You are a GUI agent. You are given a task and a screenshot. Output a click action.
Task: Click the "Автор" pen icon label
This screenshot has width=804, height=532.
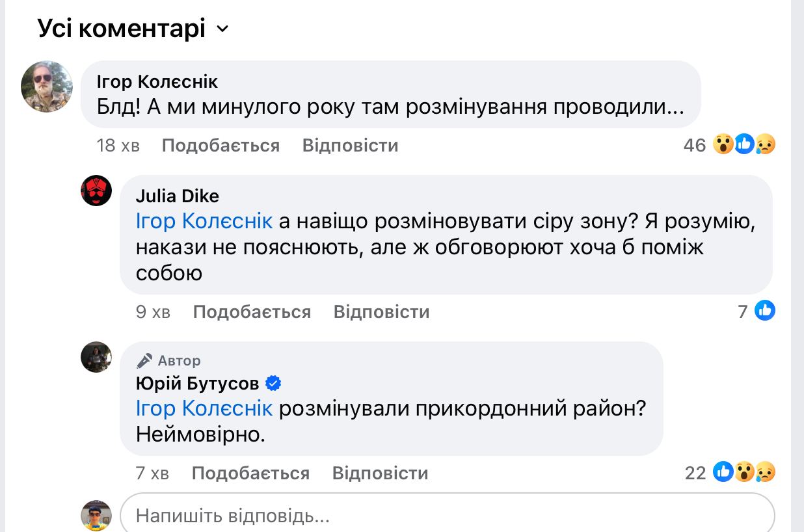point(169,360)
